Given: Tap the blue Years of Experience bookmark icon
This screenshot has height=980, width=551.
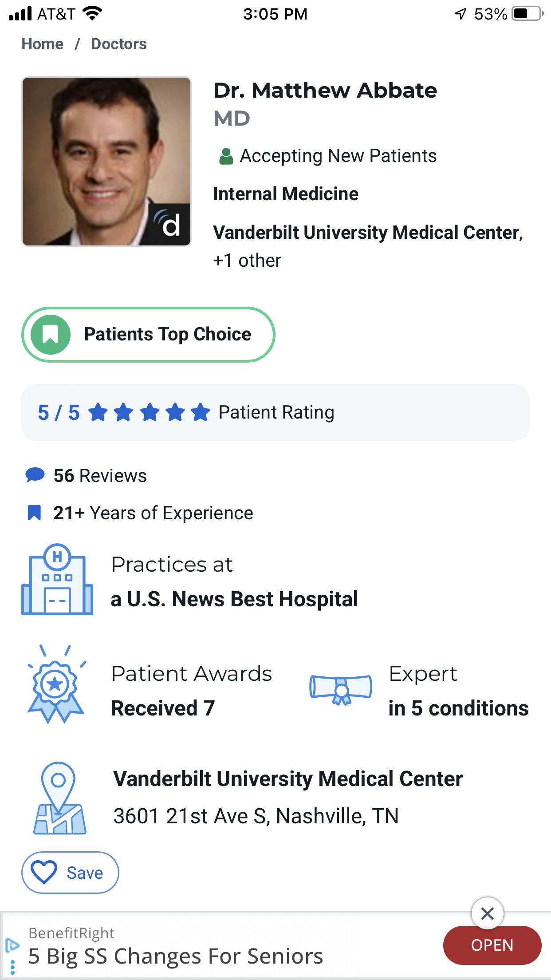Looking at the screenshot, I should click(x=34, y=513).
